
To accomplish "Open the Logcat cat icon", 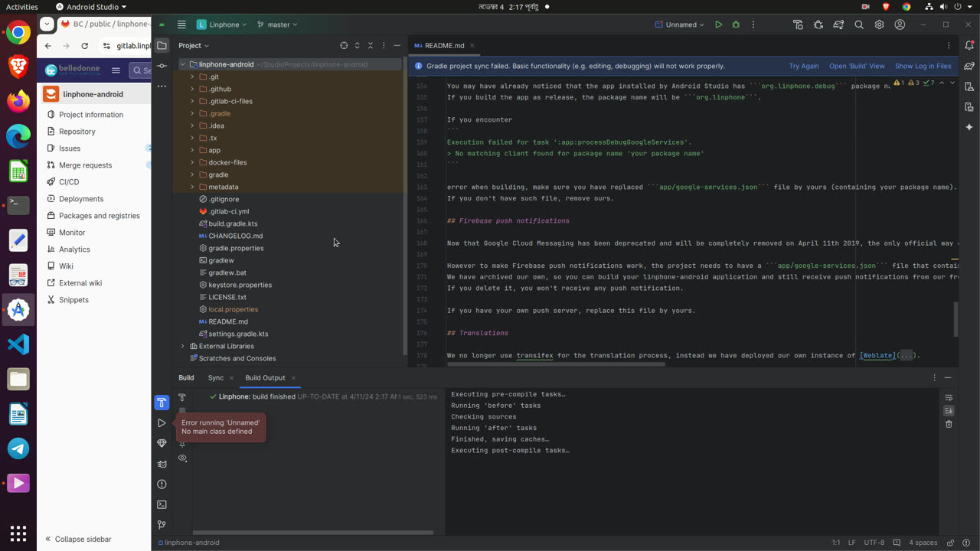I will [x=162, y=464].
